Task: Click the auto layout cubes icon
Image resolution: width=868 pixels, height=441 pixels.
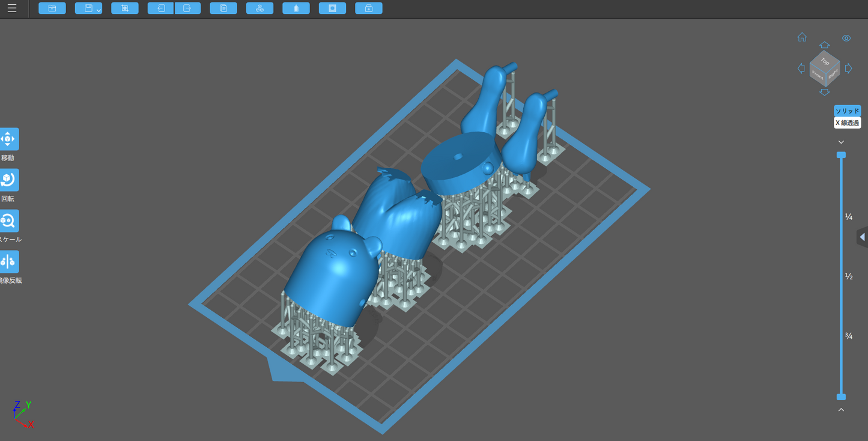Action: click(x=259, y=8)
